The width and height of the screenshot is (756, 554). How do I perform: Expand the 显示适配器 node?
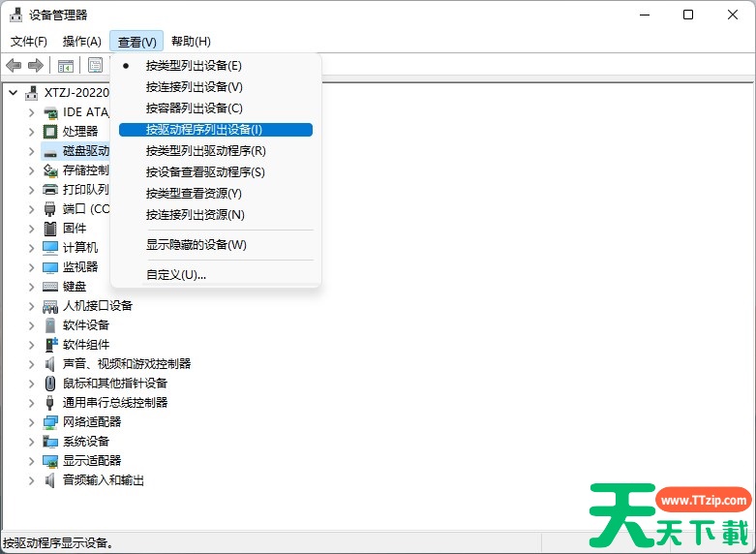(x=32, y=461)
